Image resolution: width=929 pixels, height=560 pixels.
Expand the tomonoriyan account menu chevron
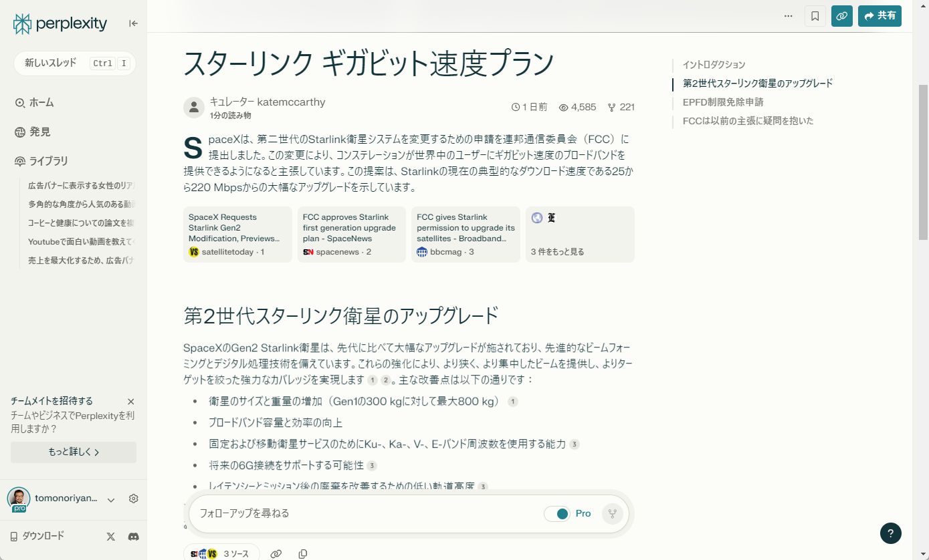pyautogui.click(x=110, y=499)
